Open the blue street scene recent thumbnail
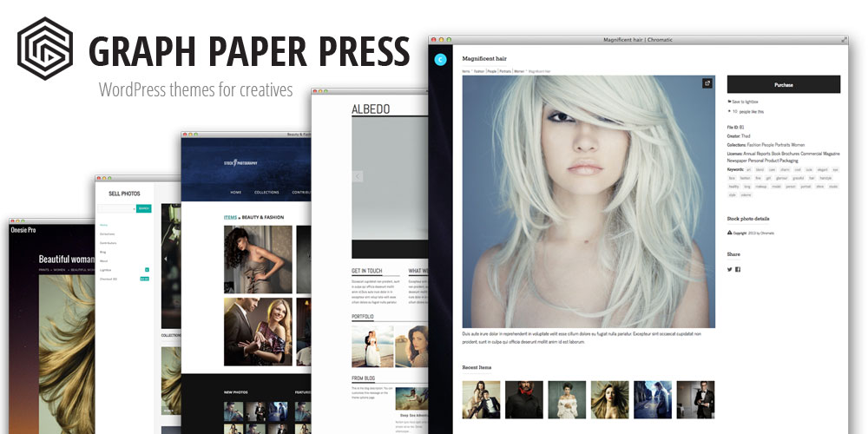This screenshot has width=868, height=434. coord(653,399)
